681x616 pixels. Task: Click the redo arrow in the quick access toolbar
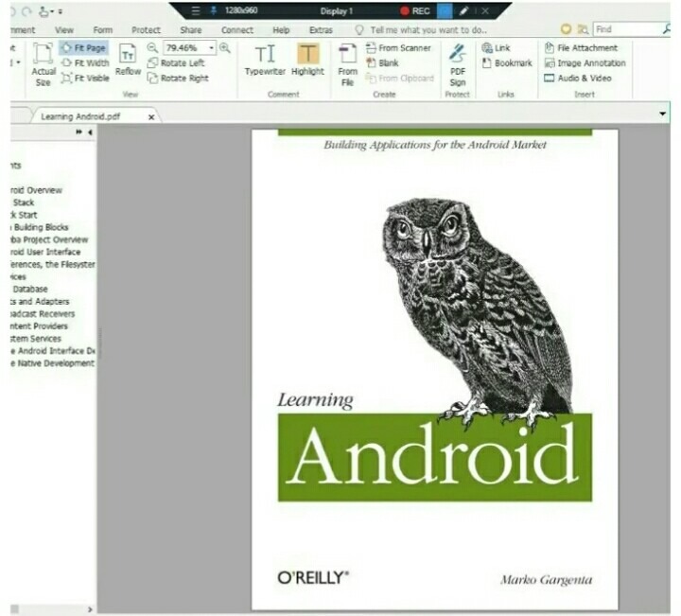26,11
